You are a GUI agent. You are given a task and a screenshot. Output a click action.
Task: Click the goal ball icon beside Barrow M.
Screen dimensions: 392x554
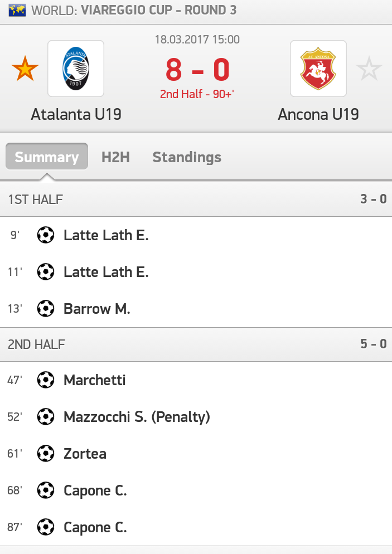(46, 309)
